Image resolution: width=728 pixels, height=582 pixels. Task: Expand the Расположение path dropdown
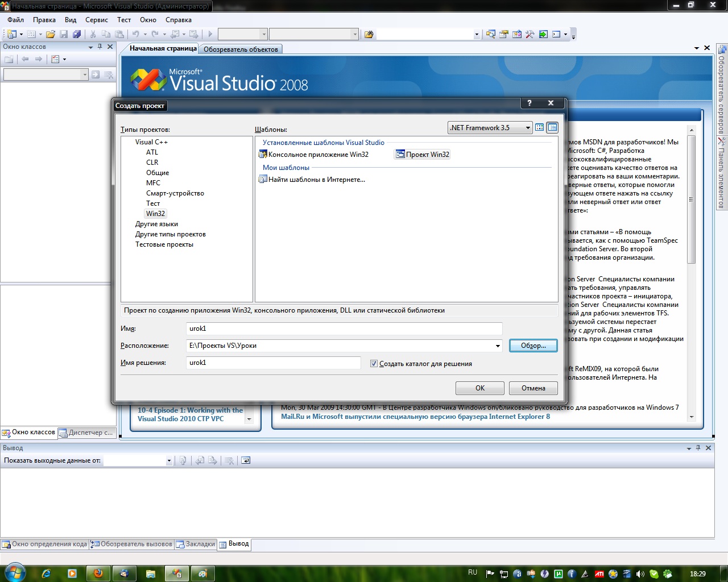point(498,346)
